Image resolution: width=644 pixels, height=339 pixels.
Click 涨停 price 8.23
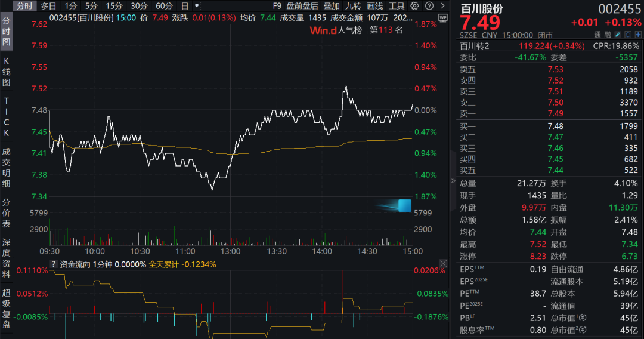pos(538,257)
